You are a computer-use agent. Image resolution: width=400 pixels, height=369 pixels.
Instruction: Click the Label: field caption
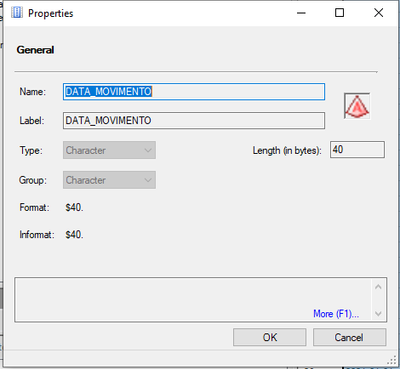[32, 121]
